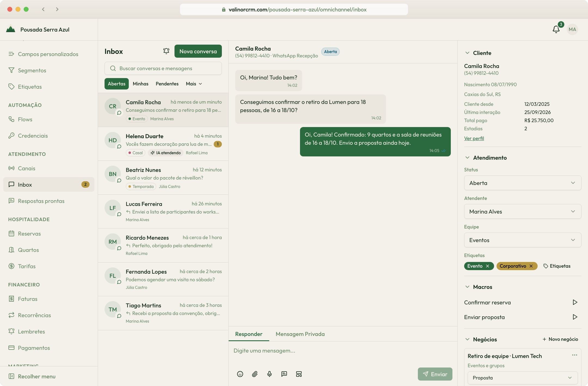Screen dimensions: 588x386
Task: Attach a file with the paperclip icon
Action: tap(255, 374)
